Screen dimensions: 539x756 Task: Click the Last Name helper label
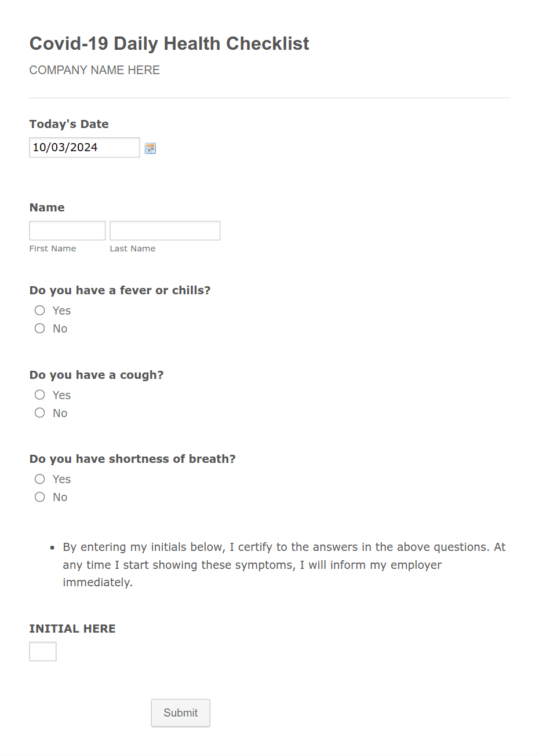click(132, 248)
